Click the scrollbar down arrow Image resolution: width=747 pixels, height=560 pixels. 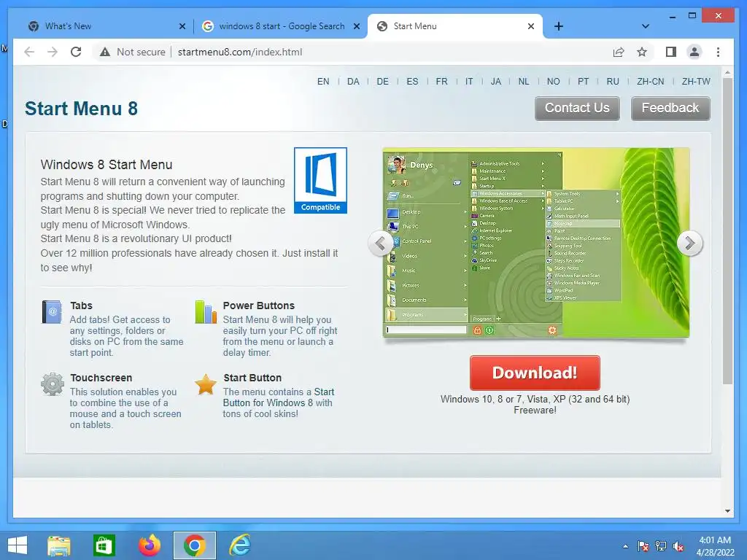click(727, 511)
